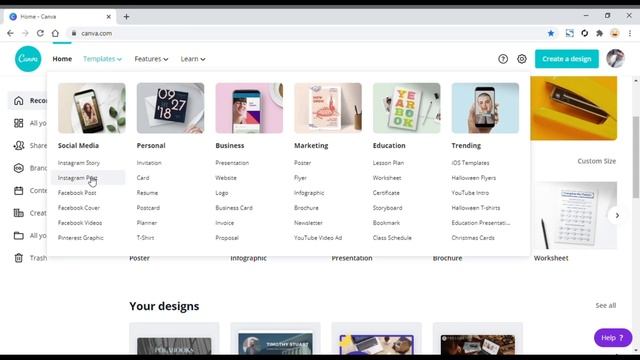Click the Shared with you people icon
640x360 pixels.
pyautogui.click(x=18, y=145)
